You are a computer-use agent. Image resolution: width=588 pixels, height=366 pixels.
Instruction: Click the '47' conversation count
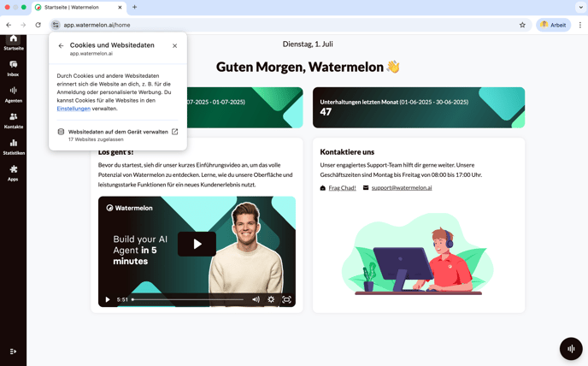coord(326,112)
